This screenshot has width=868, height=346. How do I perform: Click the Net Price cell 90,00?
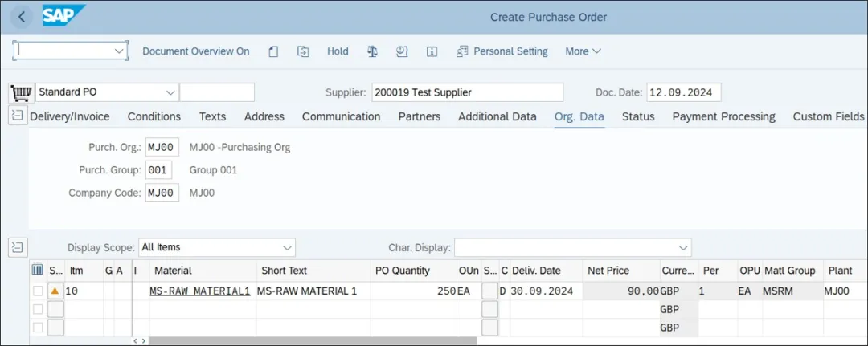[621, 291]
